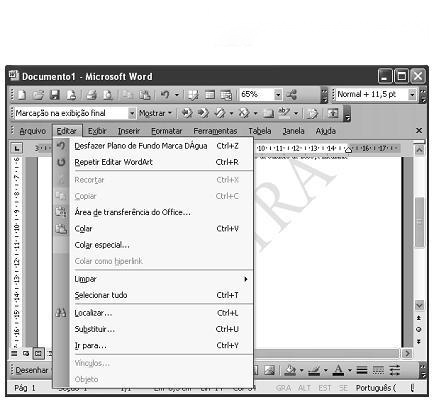This screenshot has width=434, height=406.
Task: Toggle ALT track changes indicator in status bar
Action: click(x=304, y=388)
